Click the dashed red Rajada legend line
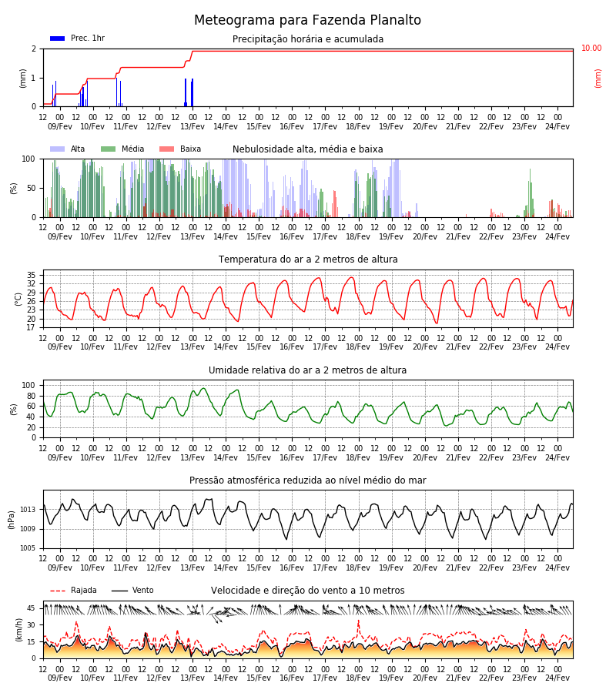Viewport: 616px width, 693px height. tap(58, 591)
